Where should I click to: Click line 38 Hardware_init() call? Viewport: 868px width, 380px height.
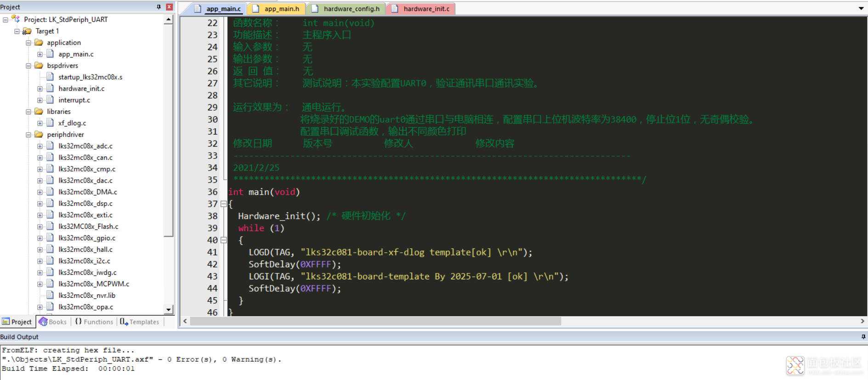click(279, 216)
